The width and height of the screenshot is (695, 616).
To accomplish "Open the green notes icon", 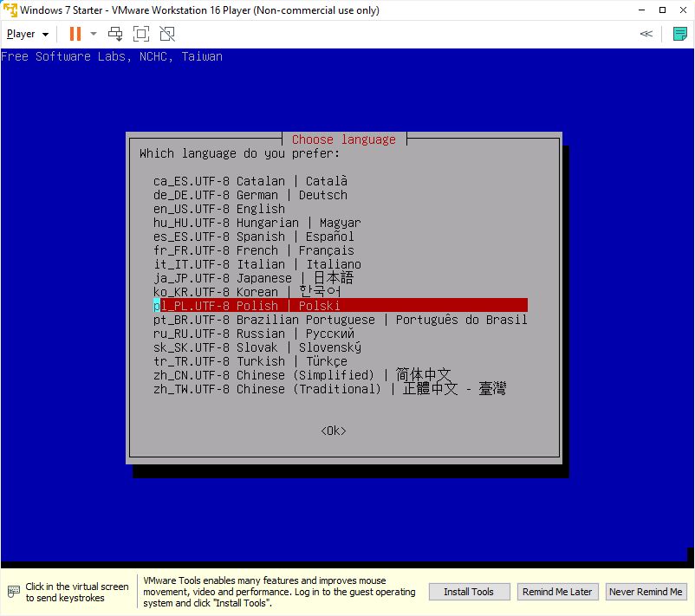I will [x=680, y=34].
